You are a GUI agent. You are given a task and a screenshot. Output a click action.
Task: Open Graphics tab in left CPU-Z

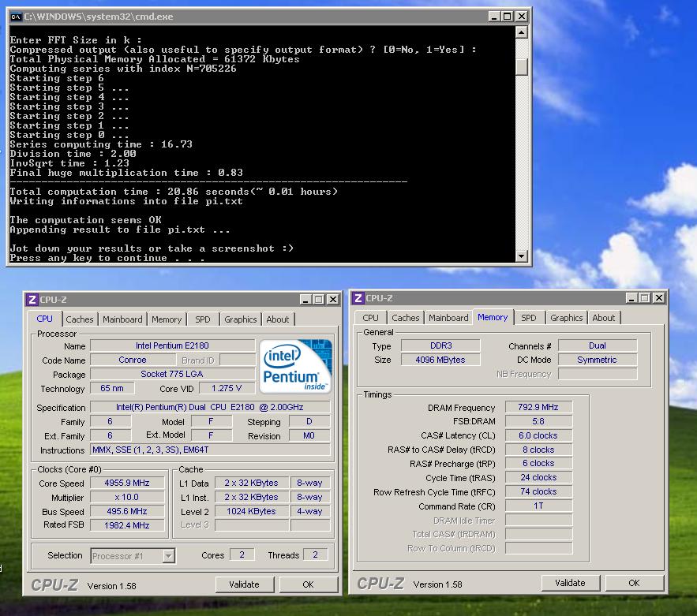click(240, 319)
